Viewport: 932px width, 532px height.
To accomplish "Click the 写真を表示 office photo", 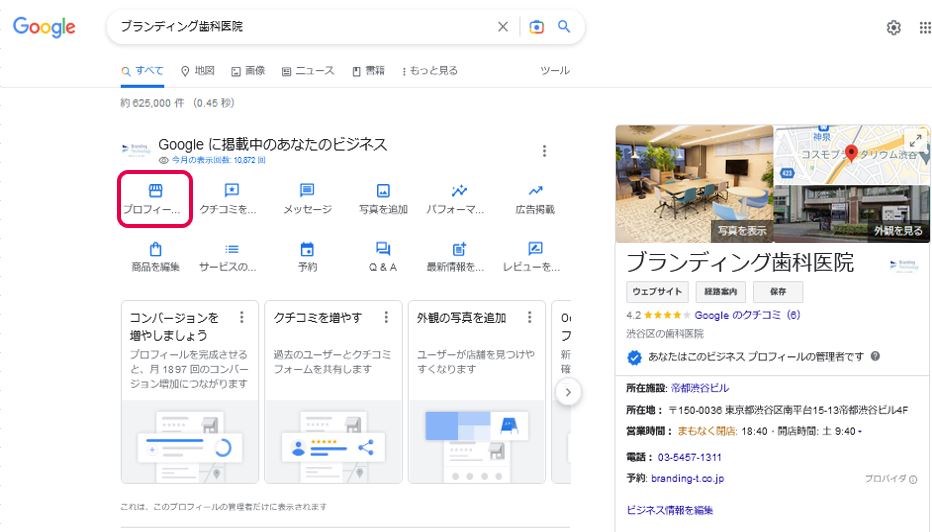I will [694, 184].
